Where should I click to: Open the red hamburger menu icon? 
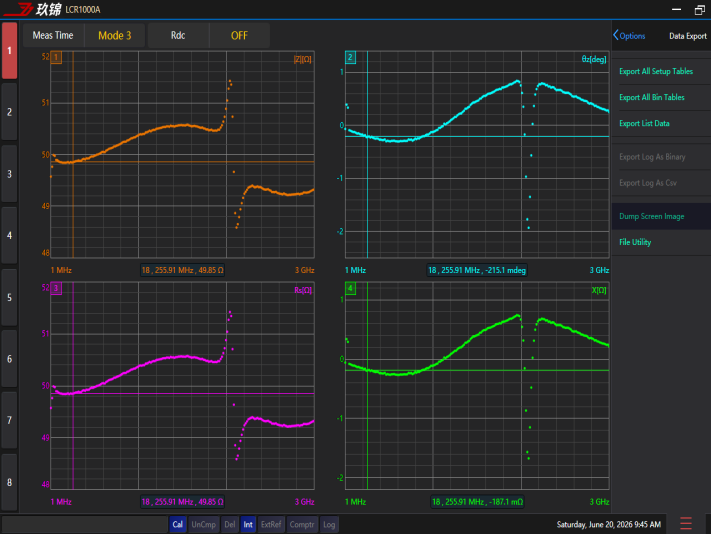(x=686, y=524)
